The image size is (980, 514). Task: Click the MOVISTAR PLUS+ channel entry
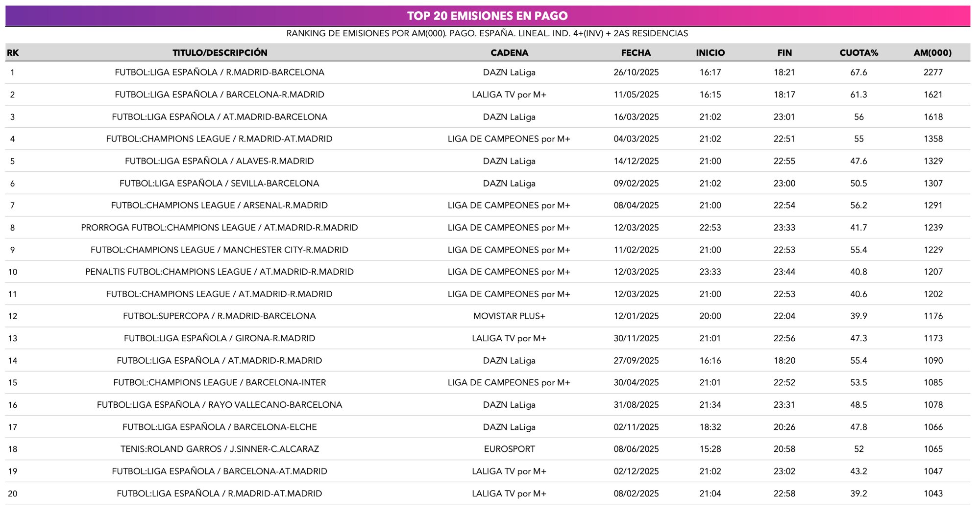point(510,316)
